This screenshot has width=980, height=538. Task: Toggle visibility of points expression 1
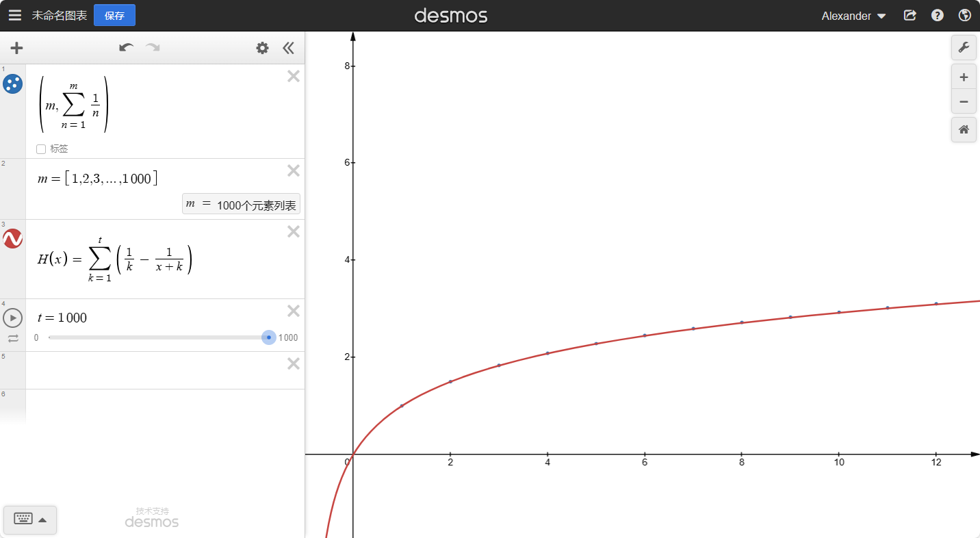(x=13, y=84)
